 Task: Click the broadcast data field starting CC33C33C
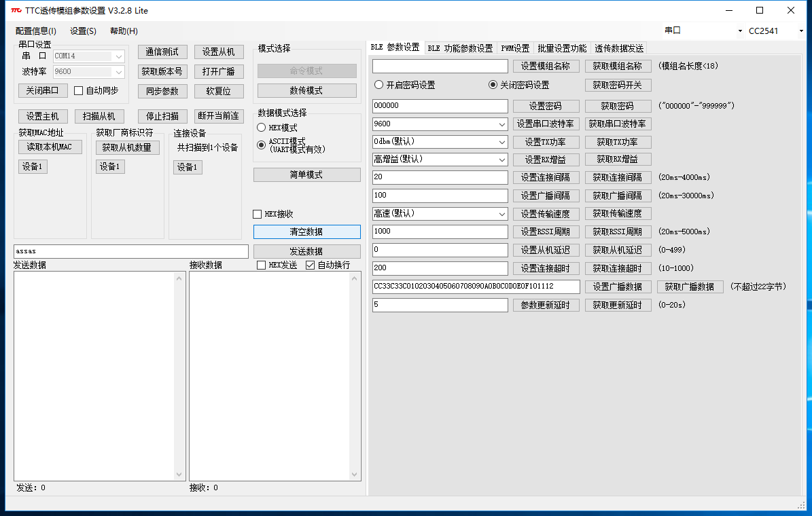click(x=476, y=287)
